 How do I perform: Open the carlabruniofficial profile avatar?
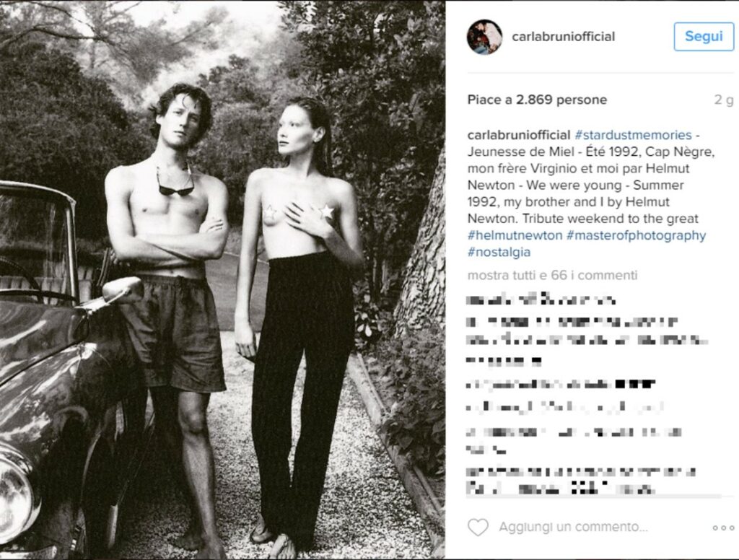point(484,37)
